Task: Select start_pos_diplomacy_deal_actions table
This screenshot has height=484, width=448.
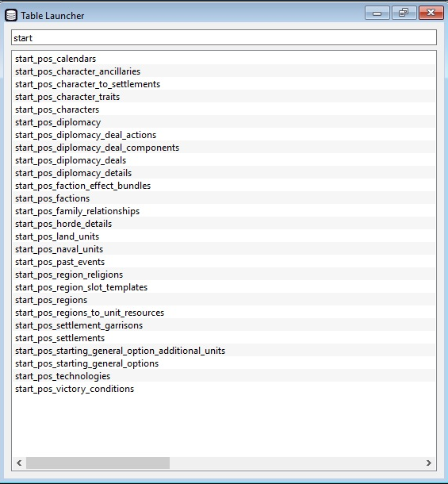Action: click(x=224, y=135)
